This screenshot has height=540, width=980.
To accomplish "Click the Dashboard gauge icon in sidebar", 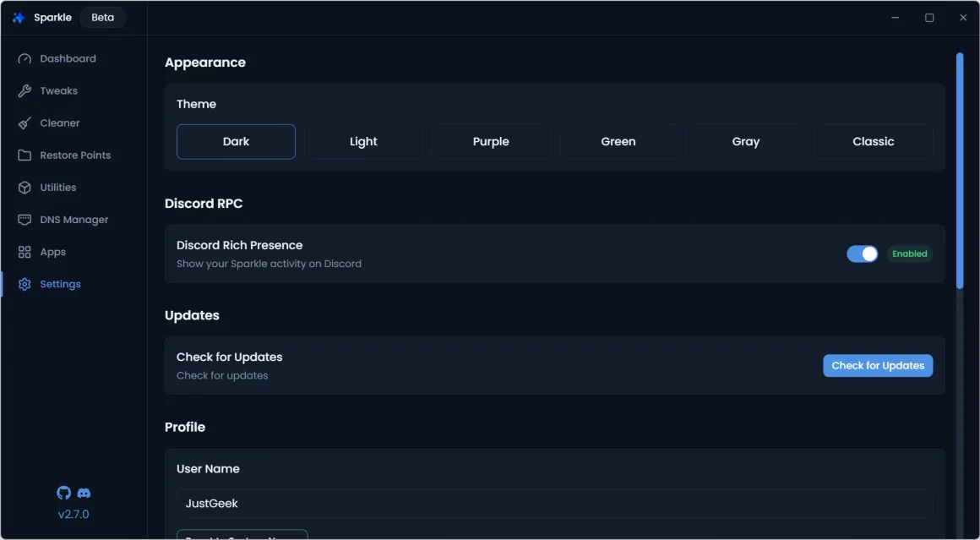I will pos(24,59).
